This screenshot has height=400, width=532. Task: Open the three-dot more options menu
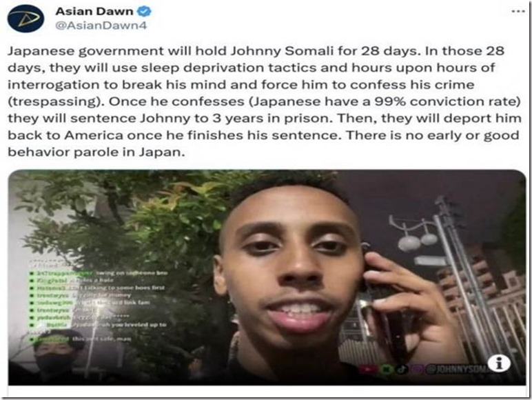tap(518, 12)
